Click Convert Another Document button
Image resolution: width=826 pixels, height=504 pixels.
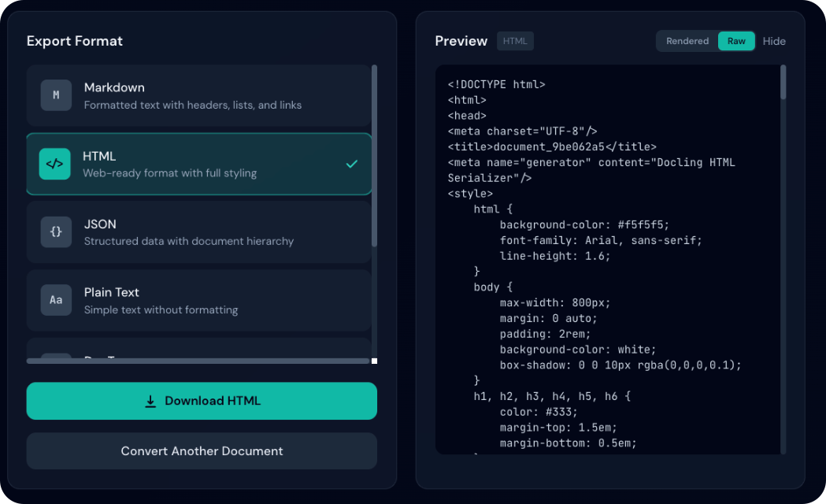(202, 451)
